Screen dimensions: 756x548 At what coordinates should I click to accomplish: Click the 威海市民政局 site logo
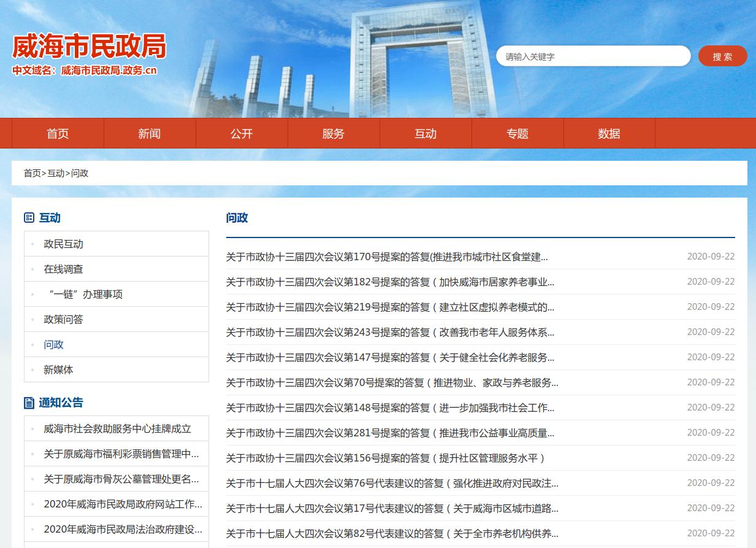coord(89,47)
